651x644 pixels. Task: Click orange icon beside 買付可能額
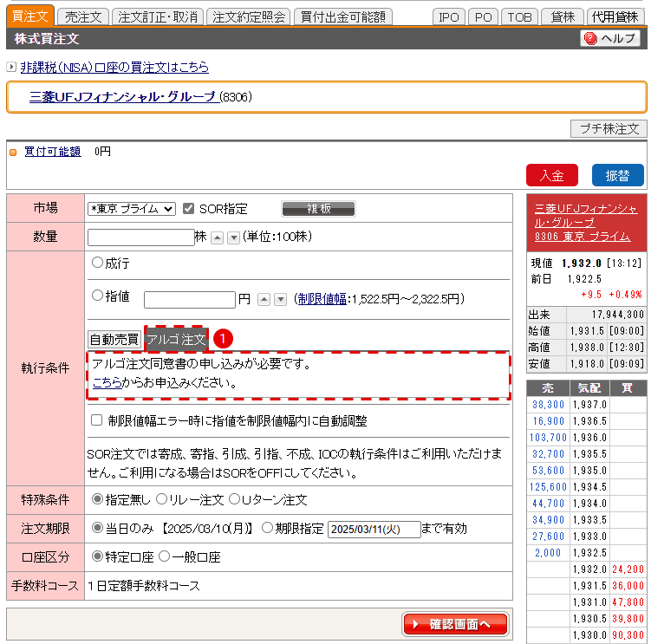click(x=13, y=152)
